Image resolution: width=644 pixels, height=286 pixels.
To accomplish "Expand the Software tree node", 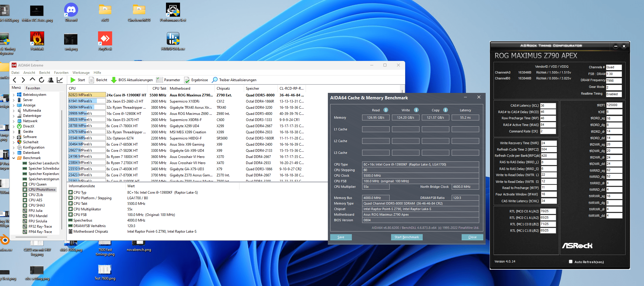I will tap(13, 137).
